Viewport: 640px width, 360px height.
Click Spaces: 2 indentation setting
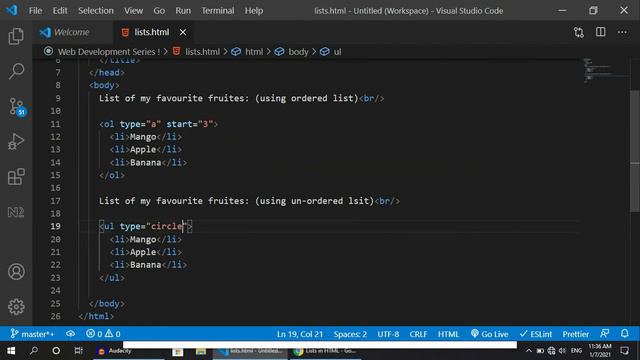click(350, 334)
